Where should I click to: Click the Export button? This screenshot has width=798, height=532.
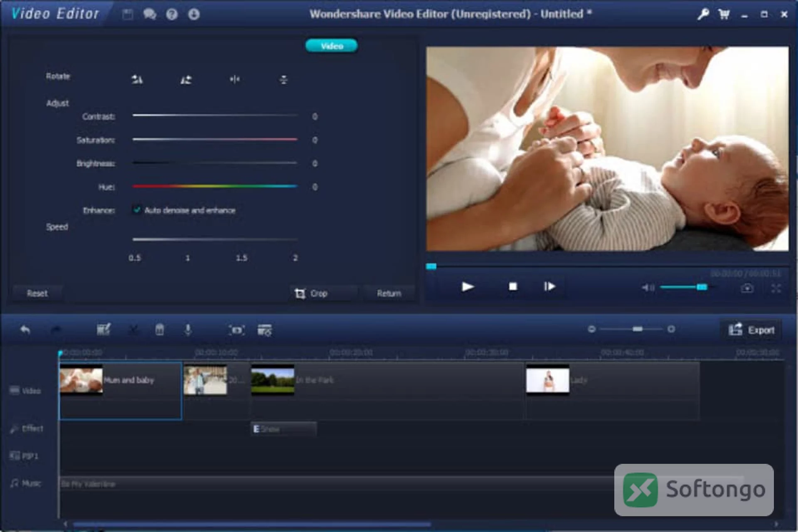(x=751, y=330)
